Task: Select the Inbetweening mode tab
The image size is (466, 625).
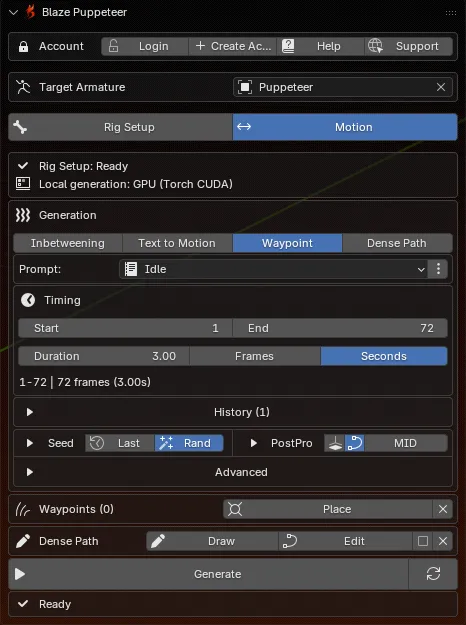Action: point(68,243)
